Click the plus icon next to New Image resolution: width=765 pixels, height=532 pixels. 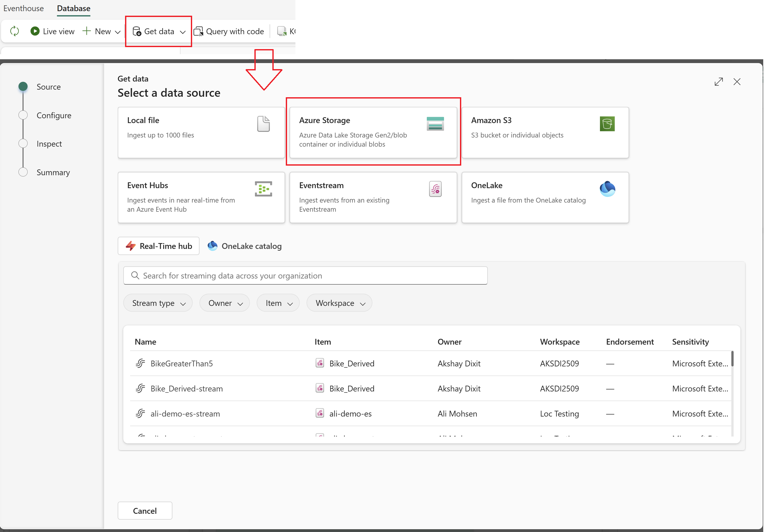(x=87, y=31)
